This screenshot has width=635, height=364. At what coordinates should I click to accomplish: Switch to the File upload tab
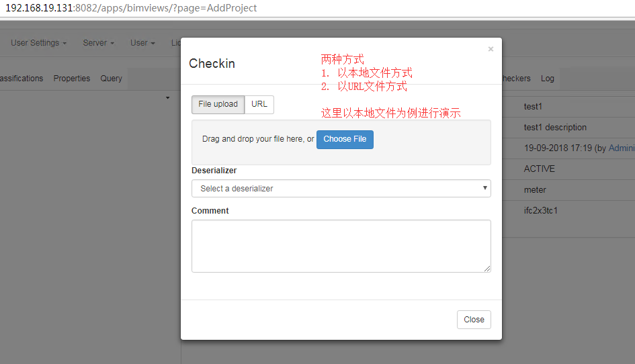tap(218, 105)
